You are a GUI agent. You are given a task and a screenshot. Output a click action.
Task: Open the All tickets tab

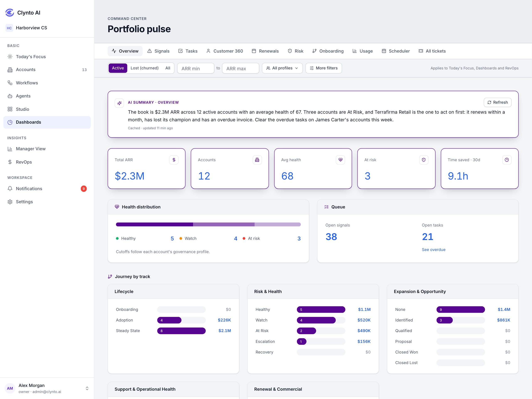pyautogui.click(x=432, y=51)
